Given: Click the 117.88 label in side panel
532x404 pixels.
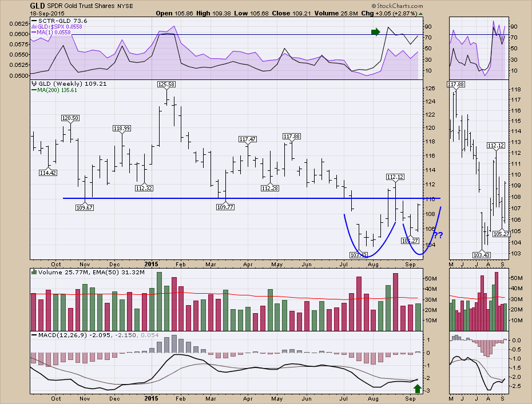Looking at the screenshot, I should coord(456,85).
